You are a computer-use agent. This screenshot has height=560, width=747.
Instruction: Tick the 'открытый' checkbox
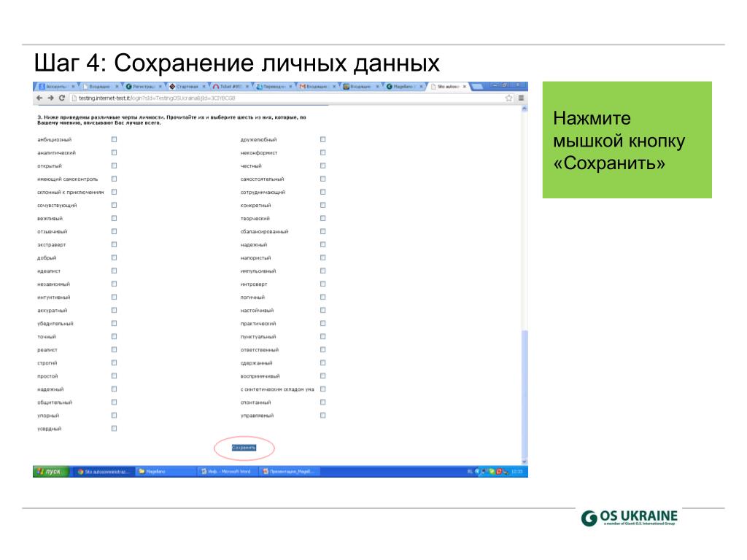point(115,166)
